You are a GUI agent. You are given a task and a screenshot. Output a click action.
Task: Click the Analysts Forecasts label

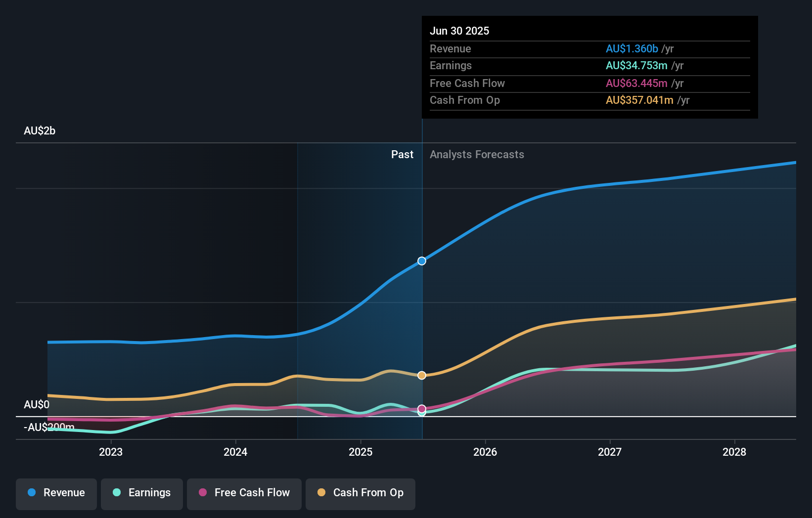477,154
